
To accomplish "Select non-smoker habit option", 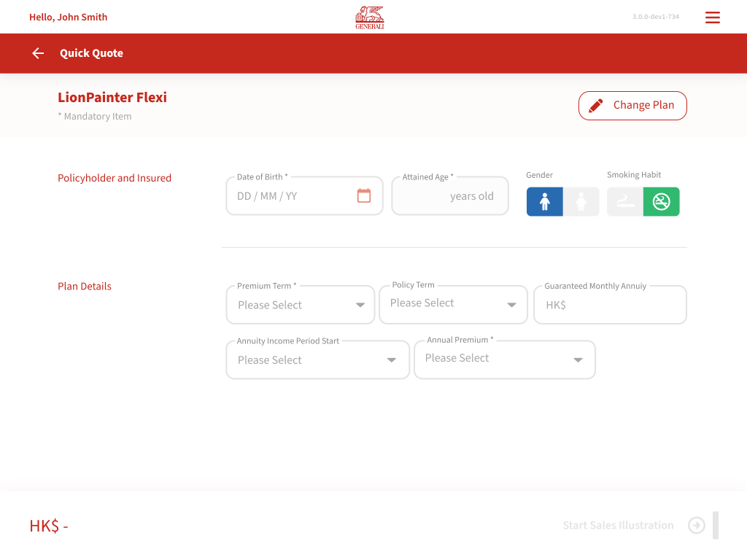I will [661, 202].
